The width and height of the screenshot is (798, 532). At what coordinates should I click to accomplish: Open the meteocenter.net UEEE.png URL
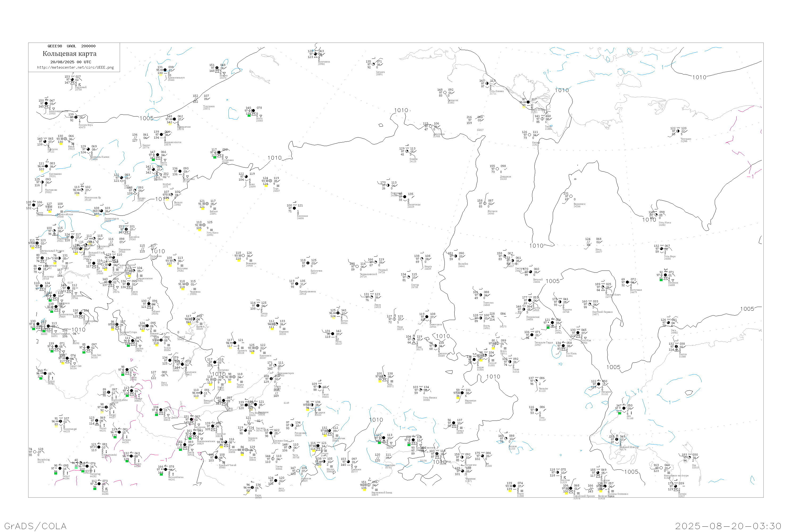coord(75,68)
